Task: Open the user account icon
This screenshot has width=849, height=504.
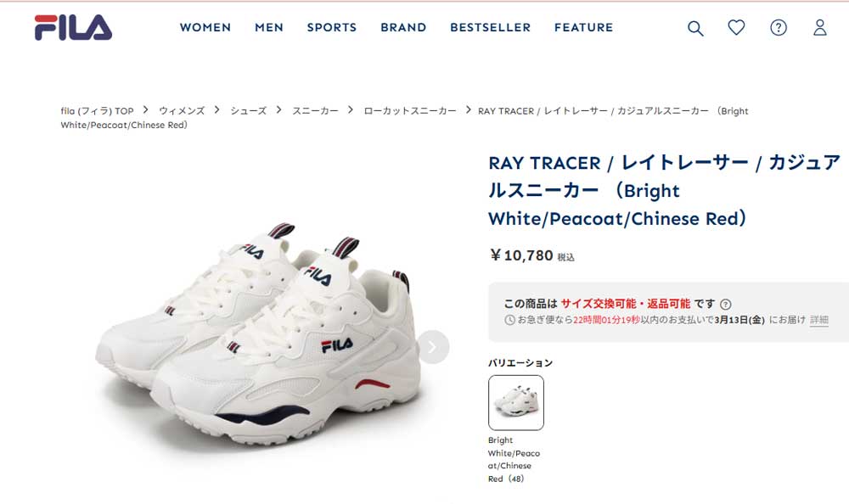Action: click(820, 28)
